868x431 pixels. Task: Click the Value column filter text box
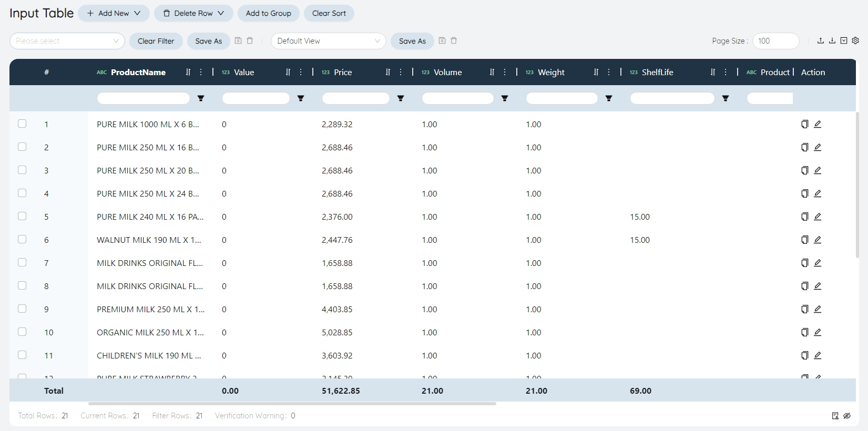[256, 98]
